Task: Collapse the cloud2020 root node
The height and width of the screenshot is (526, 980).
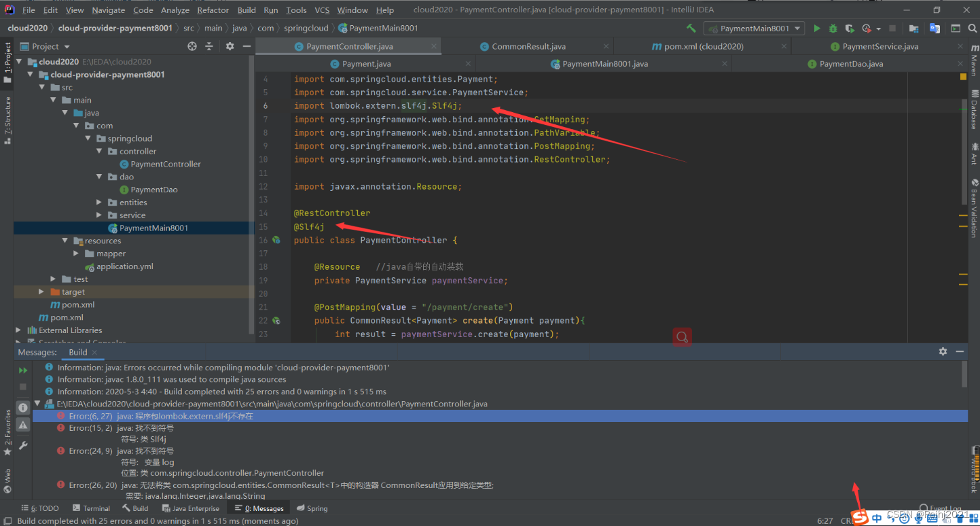Action: 19,61
